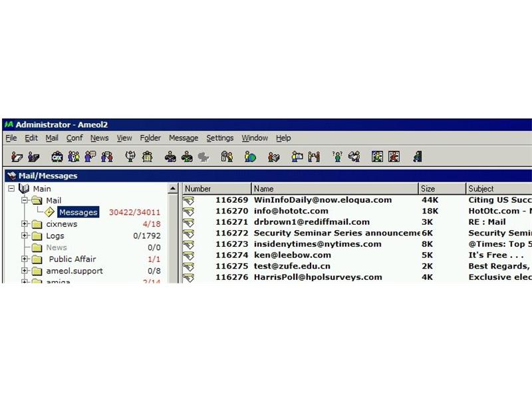The width and height of the screenshot is (532, 399).
Task: Select message from test@zufe.edu.cn
Action: coord(358,267)
